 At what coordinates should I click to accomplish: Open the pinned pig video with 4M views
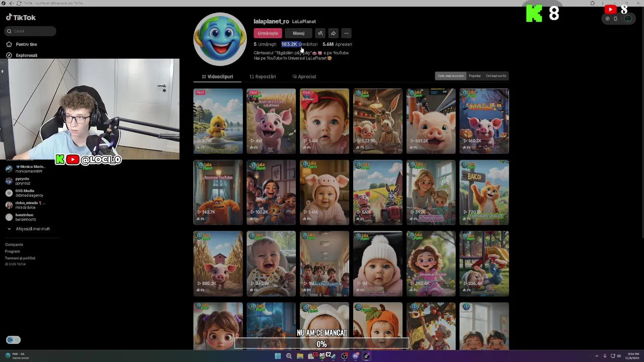[x=271, y=121]
